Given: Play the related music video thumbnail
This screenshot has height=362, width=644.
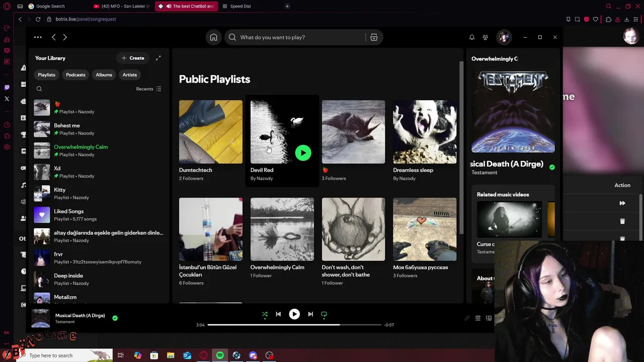Looking at the screenshot, I should tap(509, 220).
